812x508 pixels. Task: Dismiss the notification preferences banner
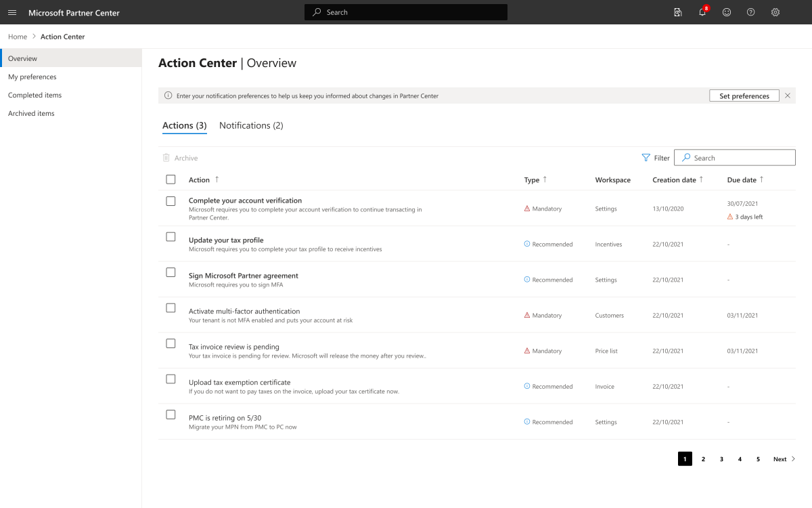788,96
